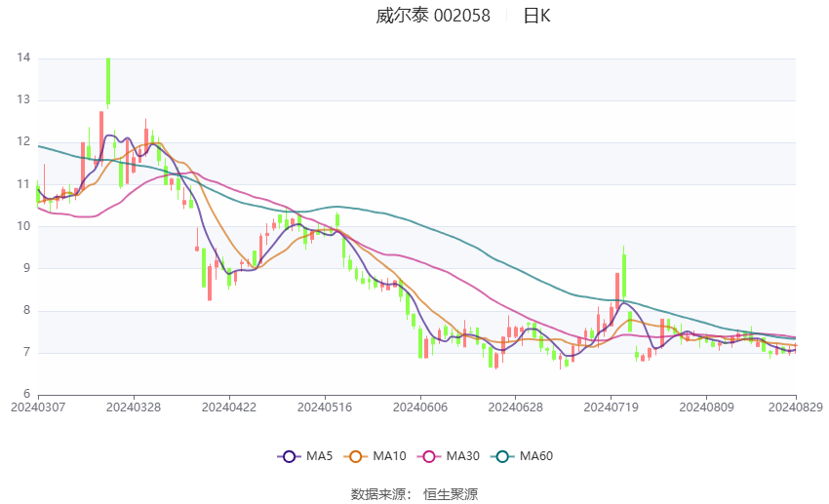Click x-axis date label 20240628
The width and height of the screenshot is (829, 504).
click(x=516, y=407)
